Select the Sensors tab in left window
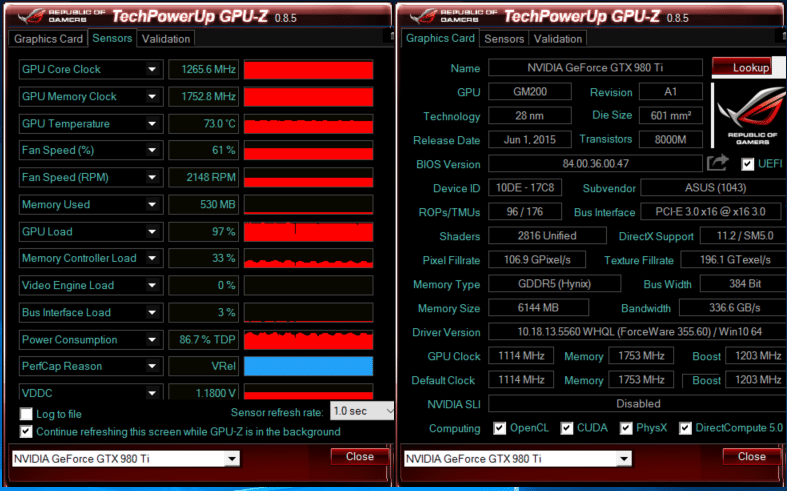Viewport: 787px width, 491px height. click(x=112, y=38)
